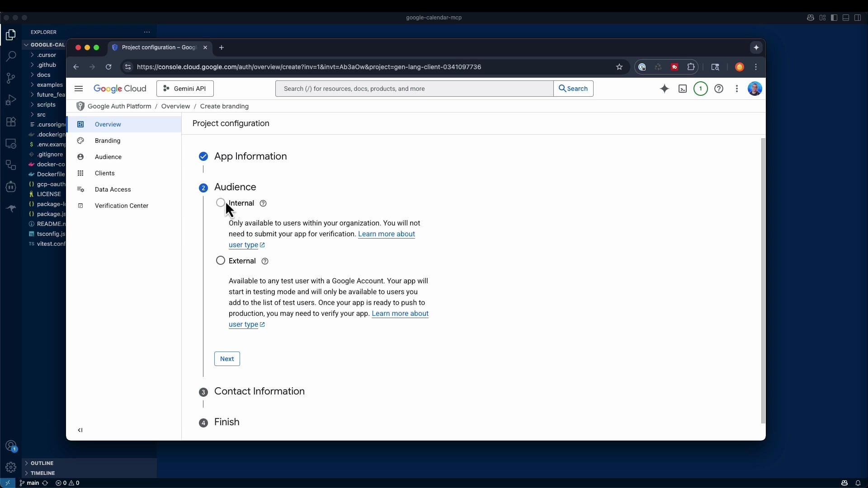Open the Audience nav item
868x488 pixels.
pyautogui.click(x=124, y=157)
